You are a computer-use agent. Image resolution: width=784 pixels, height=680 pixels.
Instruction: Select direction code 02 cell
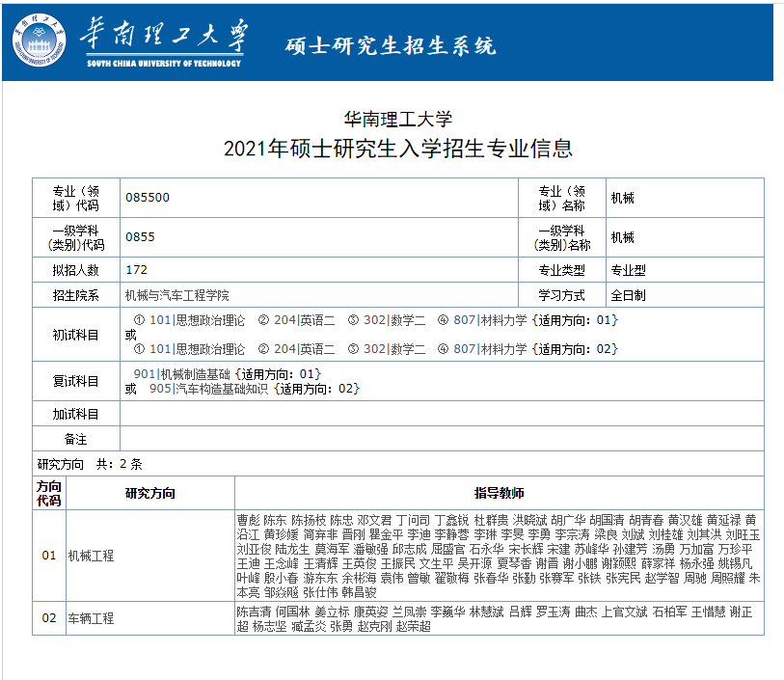[x=49, y=618]
